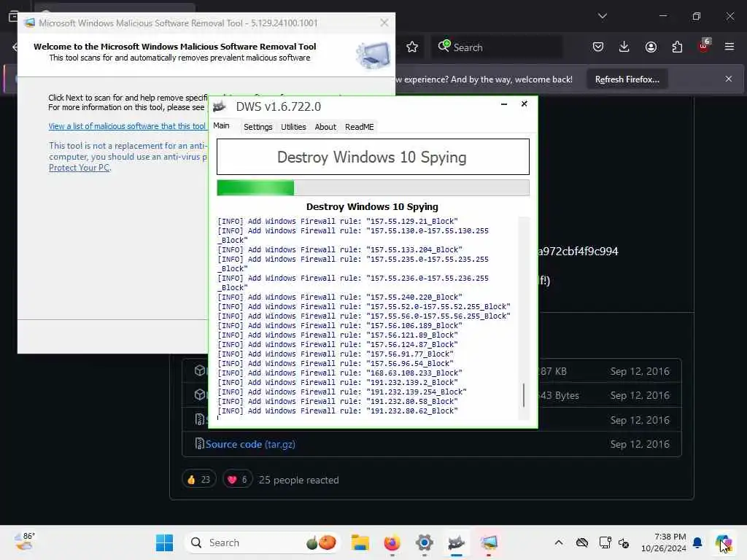Image resolution: width=747 pixels, height=560 pixels.
Task: Click the muted volume tray icon
Action: click(x=624, y=542)
